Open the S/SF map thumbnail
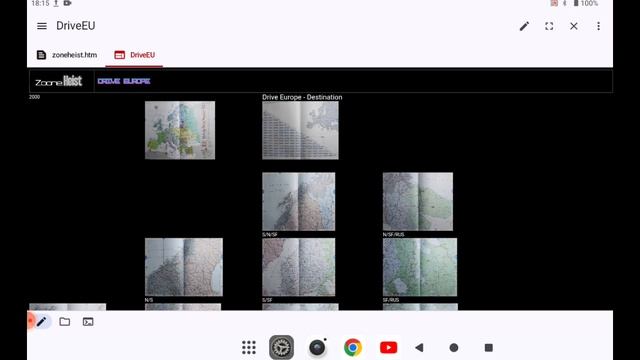 (x=299, y=267)
